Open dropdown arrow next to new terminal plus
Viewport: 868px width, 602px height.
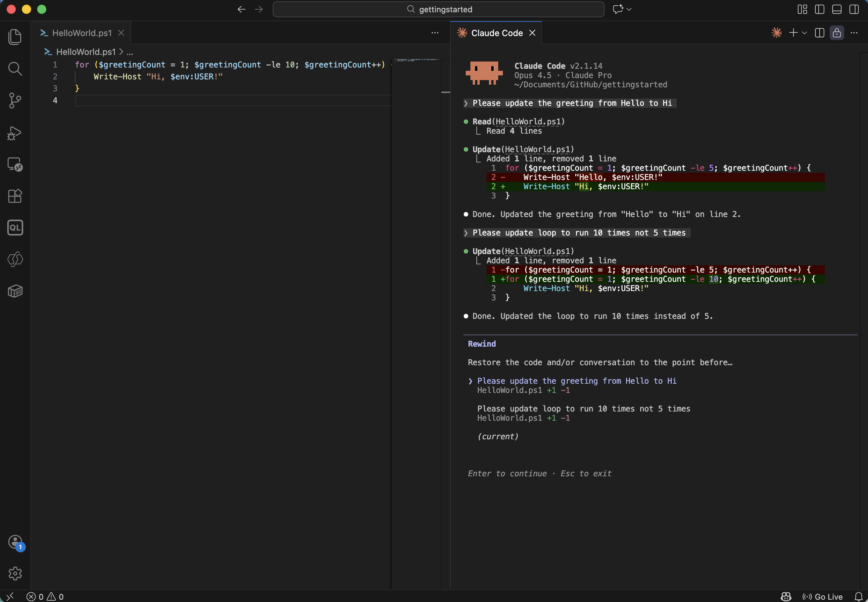coord(804,33)
